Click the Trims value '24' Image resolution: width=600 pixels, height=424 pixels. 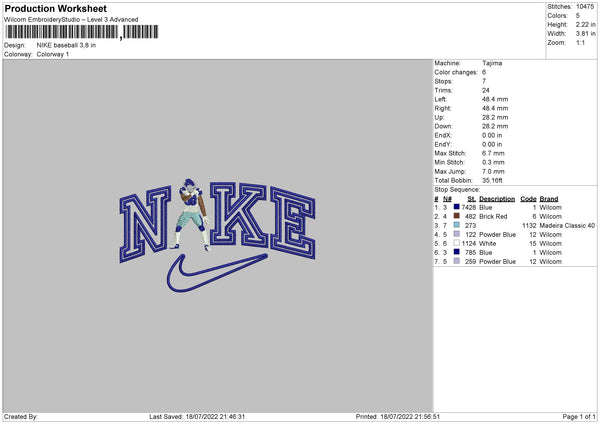486,90
